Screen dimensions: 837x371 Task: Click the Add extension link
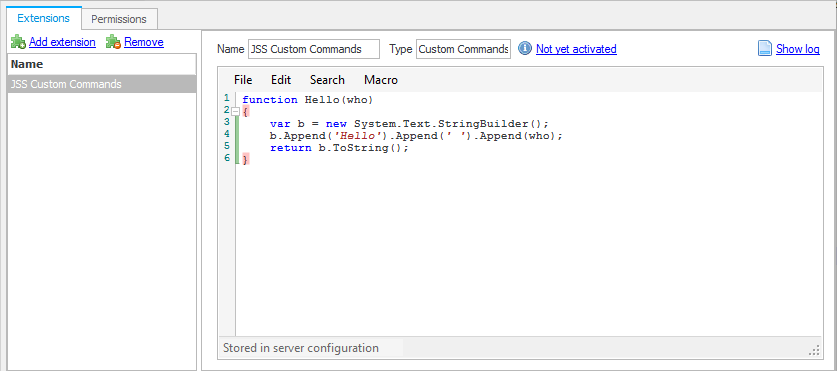coord(62,42)
